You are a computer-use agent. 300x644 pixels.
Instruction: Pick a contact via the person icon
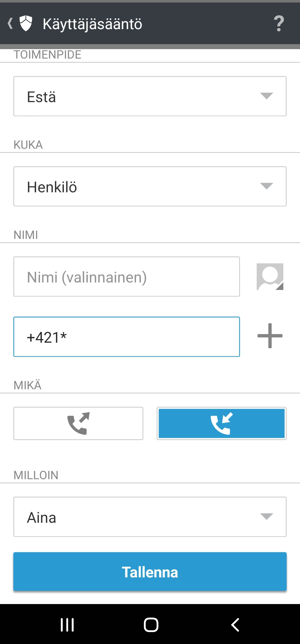tap(270, 277)
